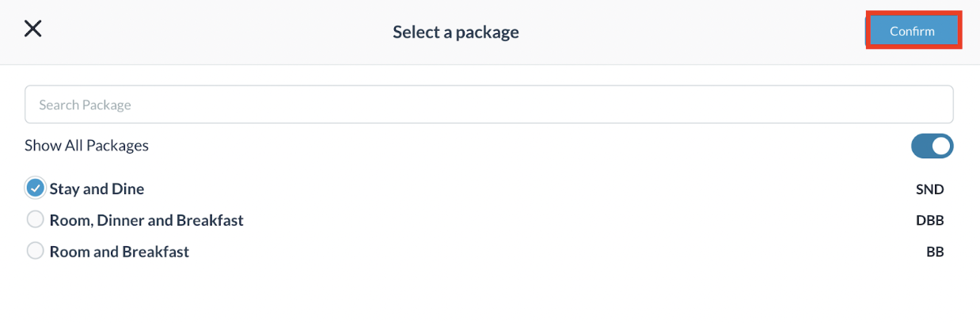Click the SND package code
Screen dimensions: 980x323
930,189
